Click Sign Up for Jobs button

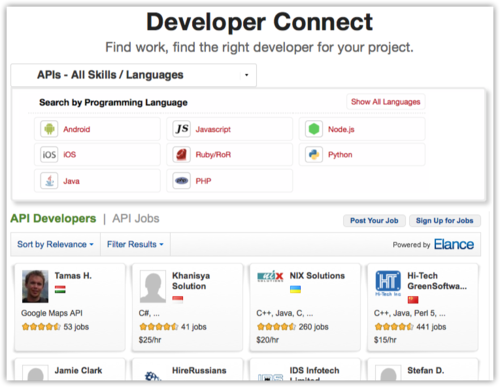[x=445, y=221]
